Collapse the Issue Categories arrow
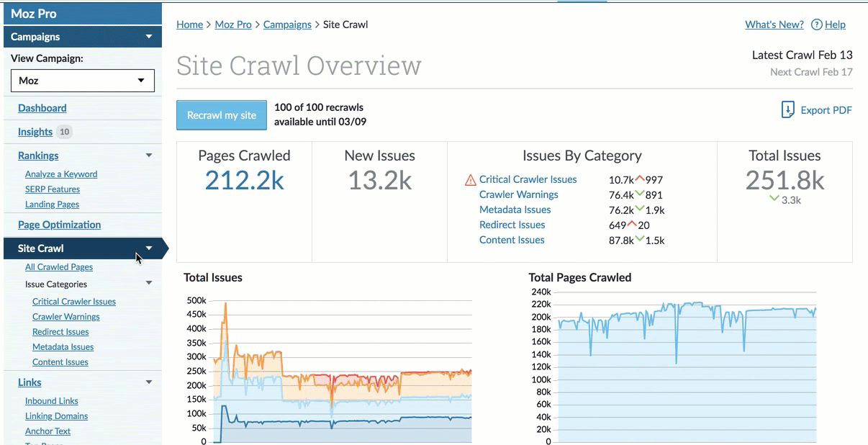This screenshot has width=868, height=445. coord(149,284)
